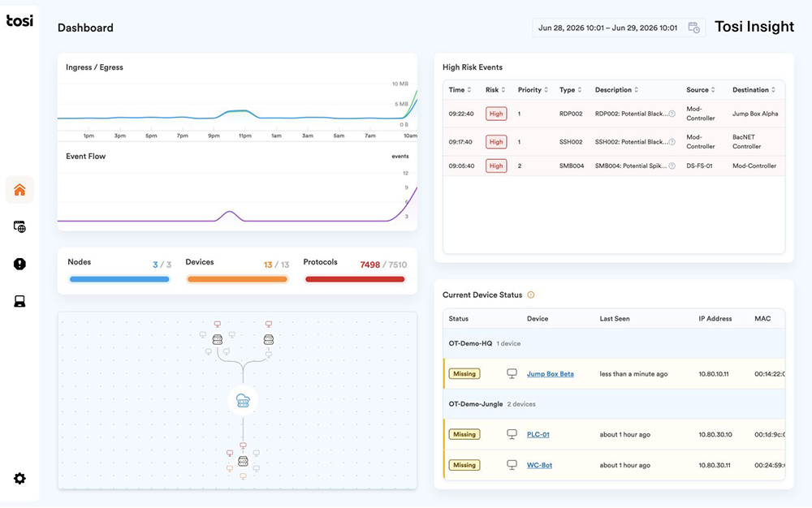812x508 pixels.
Task: Click the monitor icon beside PLC-01
Action: click(512, 434)
